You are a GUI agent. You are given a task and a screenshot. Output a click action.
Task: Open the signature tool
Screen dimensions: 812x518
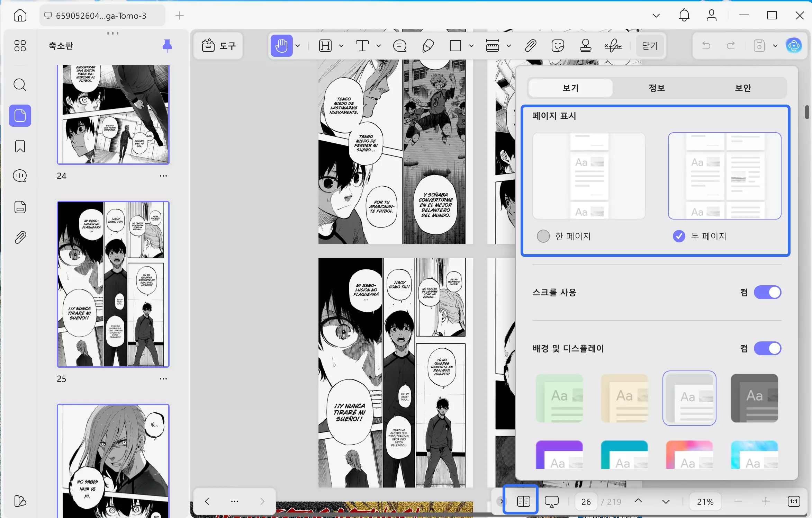[x=614, y=46]
